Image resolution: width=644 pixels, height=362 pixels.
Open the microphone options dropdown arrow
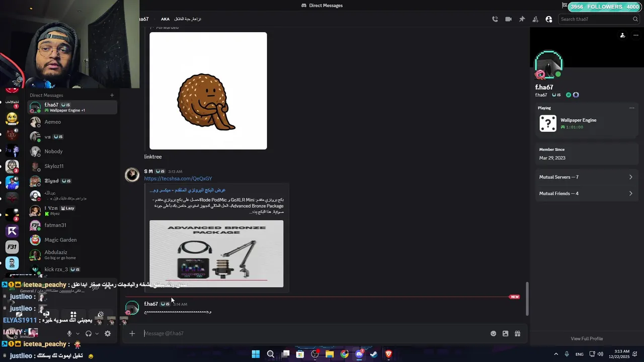[77, 333]
